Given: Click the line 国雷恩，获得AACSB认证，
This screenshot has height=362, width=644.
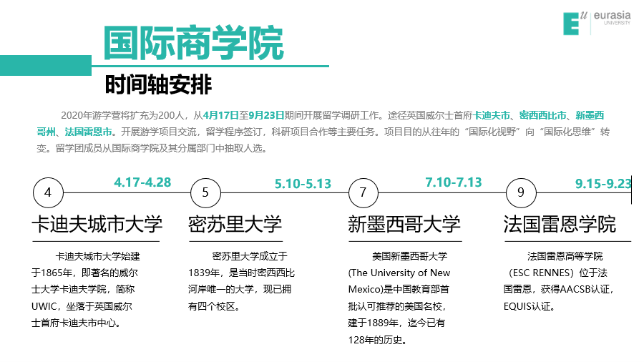Looking at the screenshot, I should [x=559, y=290].
